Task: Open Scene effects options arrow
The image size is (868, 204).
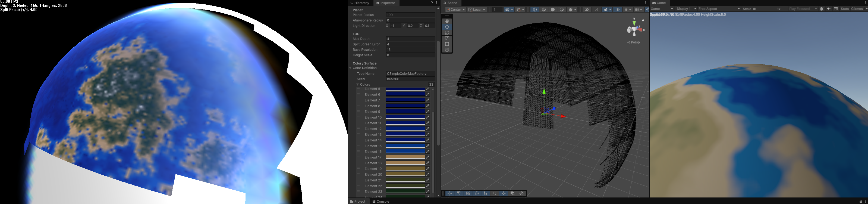Action: click(x=610, y=10)
